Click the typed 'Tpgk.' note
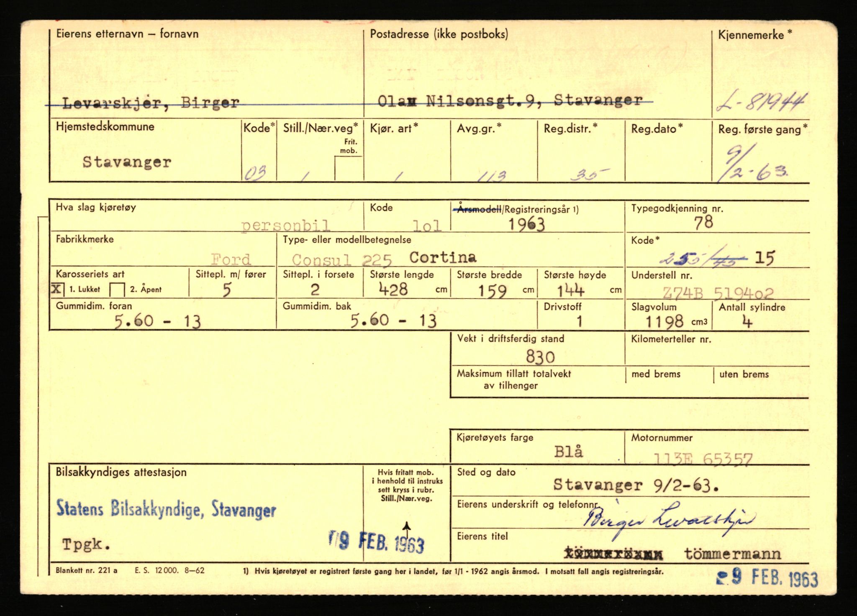 (x=87, y=544)
